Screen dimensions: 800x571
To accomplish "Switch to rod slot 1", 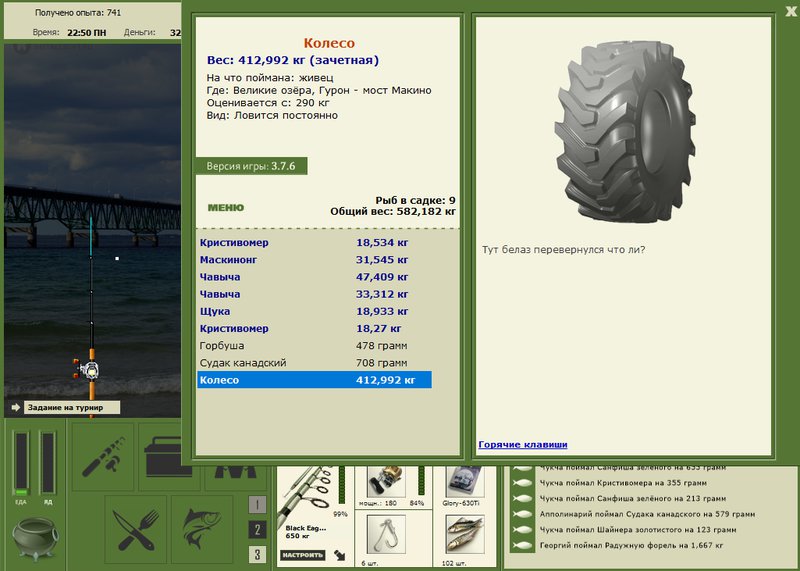I will [257, 505].
